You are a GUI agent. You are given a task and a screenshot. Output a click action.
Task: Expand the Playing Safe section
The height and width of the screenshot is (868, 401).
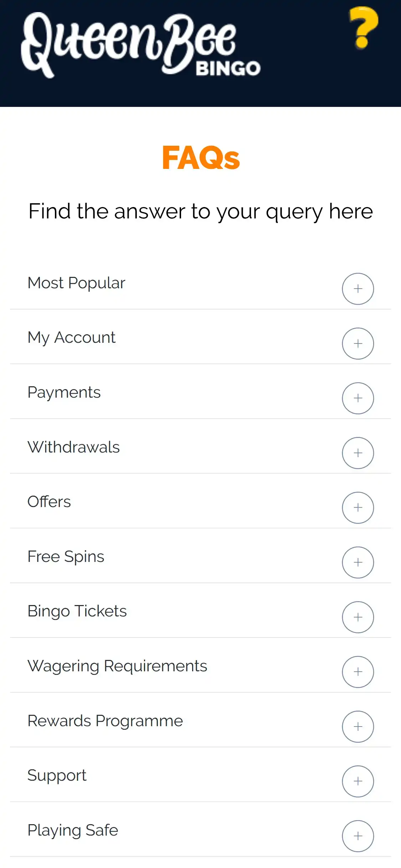pyautogui.click(x=358, y=836)
